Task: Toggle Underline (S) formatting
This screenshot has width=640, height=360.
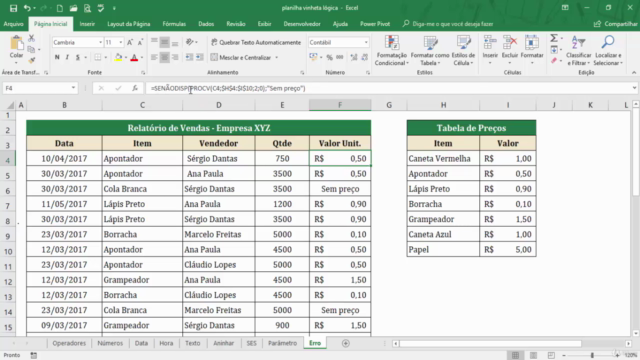Action: (78, 58)
